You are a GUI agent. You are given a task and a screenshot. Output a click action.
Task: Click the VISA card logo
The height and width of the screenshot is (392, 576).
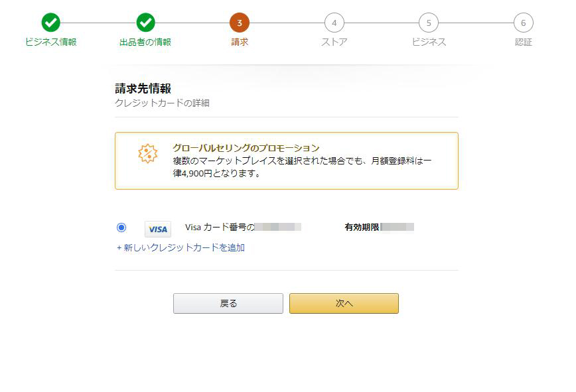click(x=158, y=229)
